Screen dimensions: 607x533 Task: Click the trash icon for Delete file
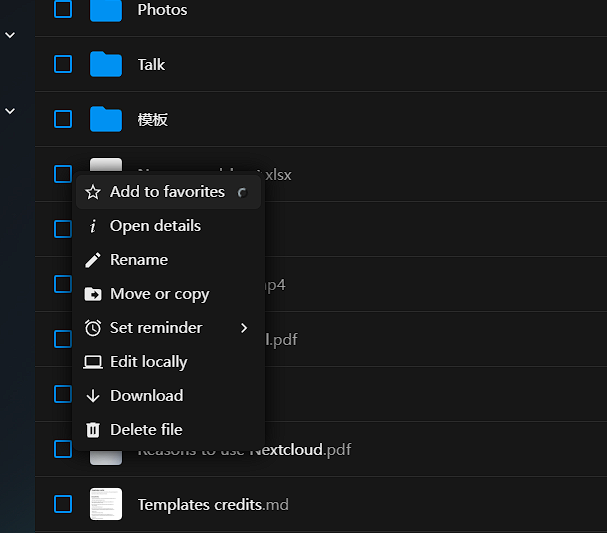click(93, 430)
